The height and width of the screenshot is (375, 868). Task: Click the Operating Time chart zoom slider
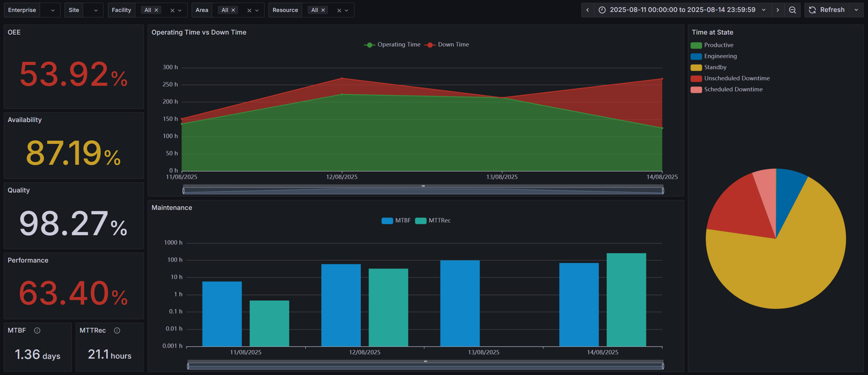(423, 190)
